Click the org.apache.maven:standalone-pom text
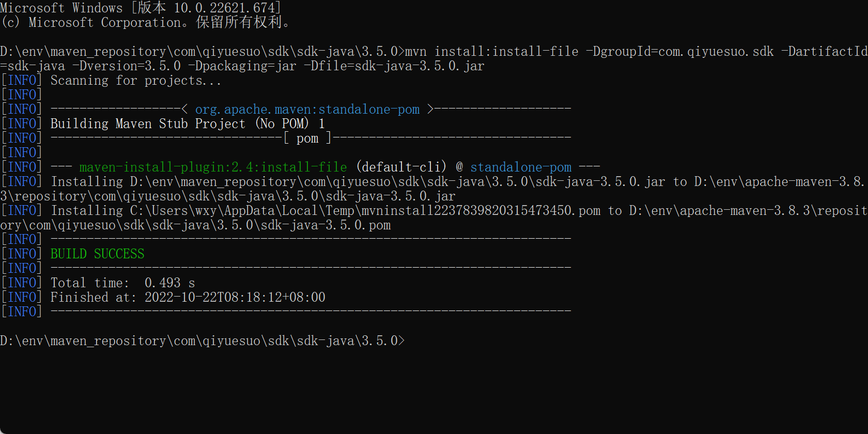Image resolution: width=868 pixels, height=434 pixels. [x=307, y=109]
